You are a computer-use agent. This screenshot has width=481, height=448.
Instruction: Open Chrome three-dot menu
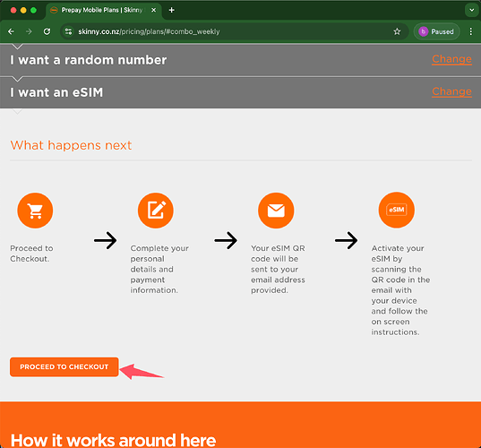pos(471,31)
